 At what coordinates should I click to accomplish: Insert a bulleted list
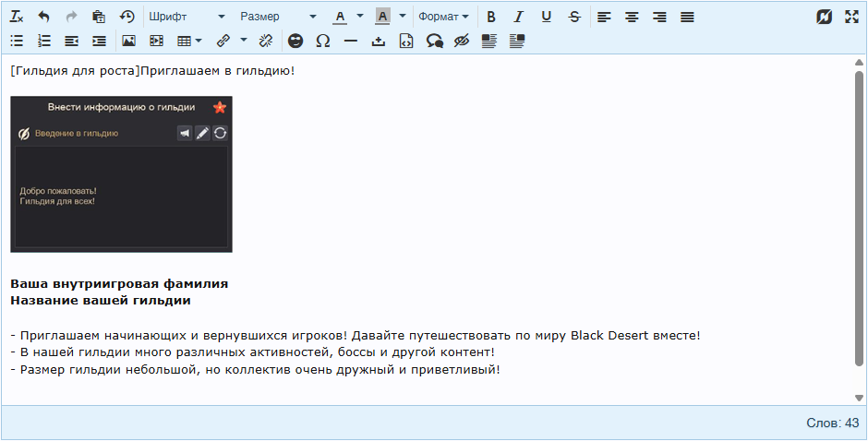[x=17, y=41]
